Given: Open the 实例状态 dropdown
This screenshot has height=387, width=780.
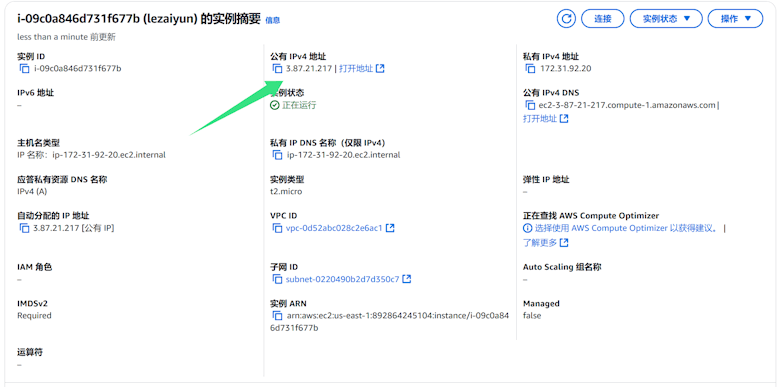Looking at the screenshot, I should pyautogui.click(x=666, y=19).
